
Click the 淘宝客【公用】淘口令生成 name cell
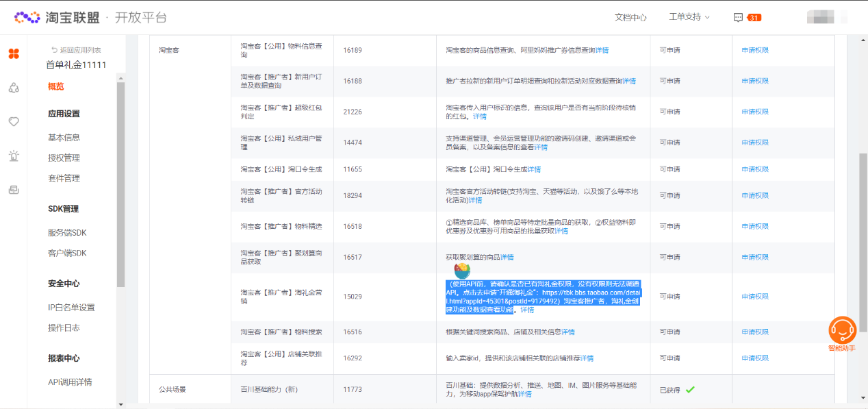click(x=281, y=169)
